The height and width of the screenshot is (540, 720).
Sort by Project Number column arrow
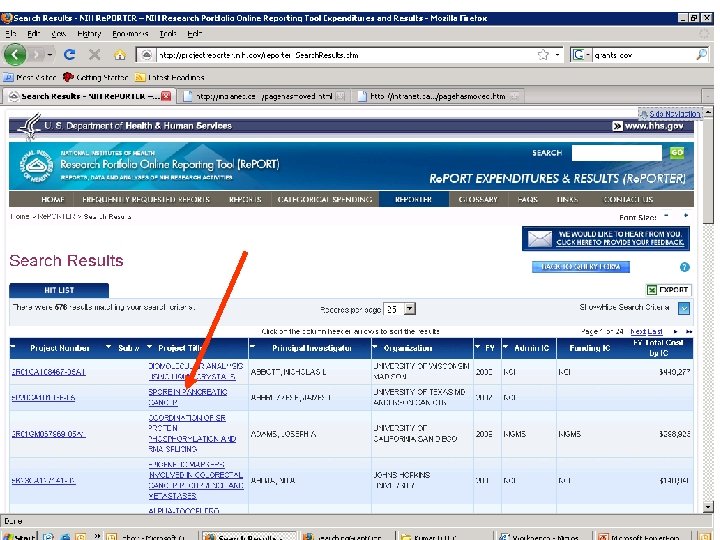click(13, 347)
